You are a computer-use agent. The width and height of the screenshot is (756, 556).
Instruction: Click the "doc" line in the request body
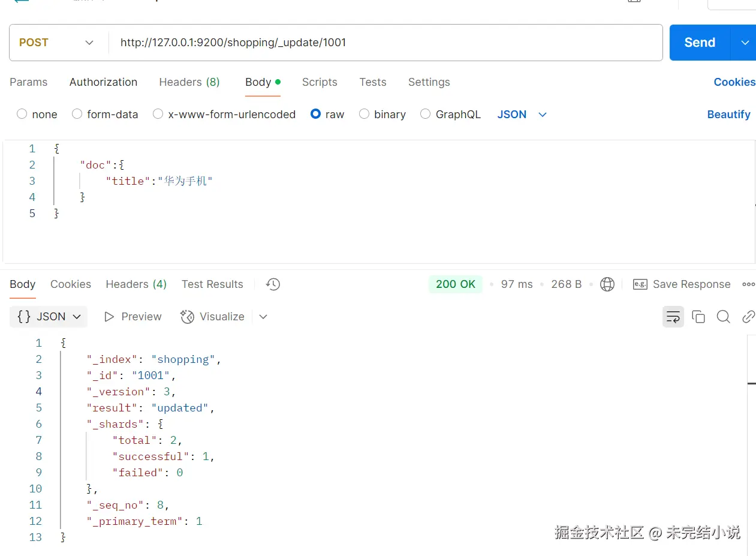102,164
